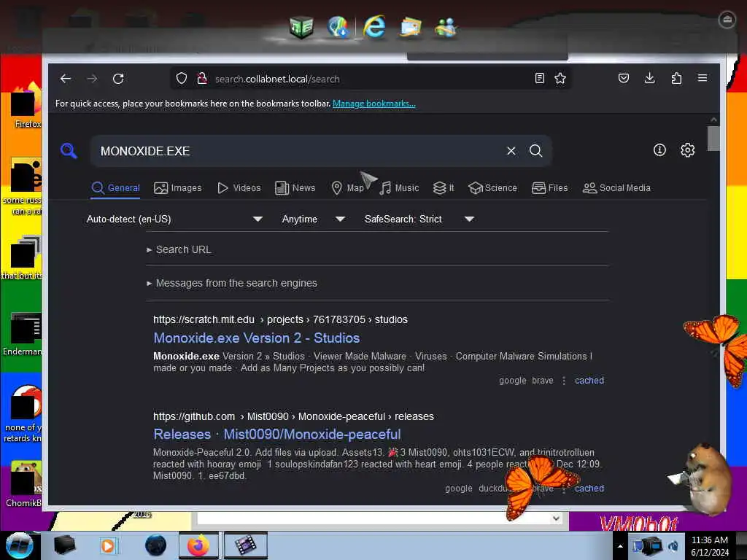Open Firefox hamburger application menu
The height and width of the screenshot is (560, 747).
[703, 78]
